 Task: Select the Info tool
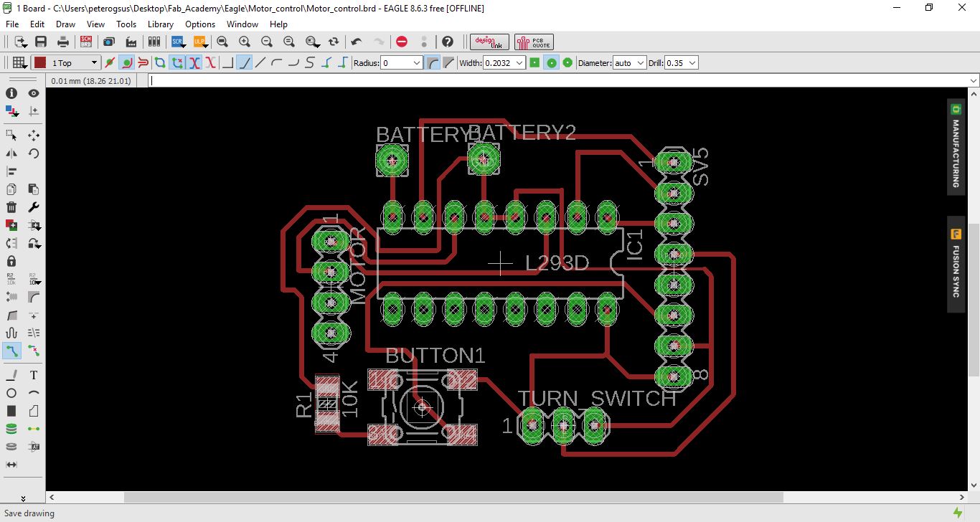pyautogui.click(x=11, y=93)
